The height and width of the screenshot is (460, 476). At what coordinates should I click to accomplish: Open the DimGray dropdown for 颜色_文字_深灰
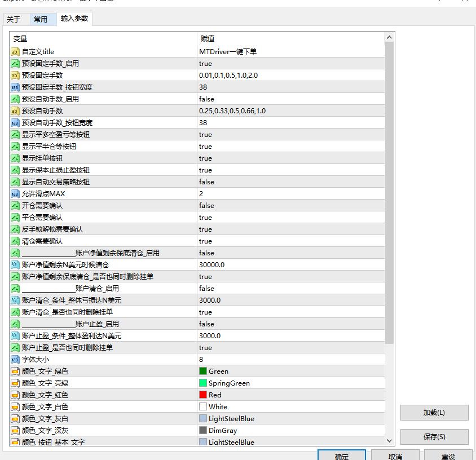[282, 430]
